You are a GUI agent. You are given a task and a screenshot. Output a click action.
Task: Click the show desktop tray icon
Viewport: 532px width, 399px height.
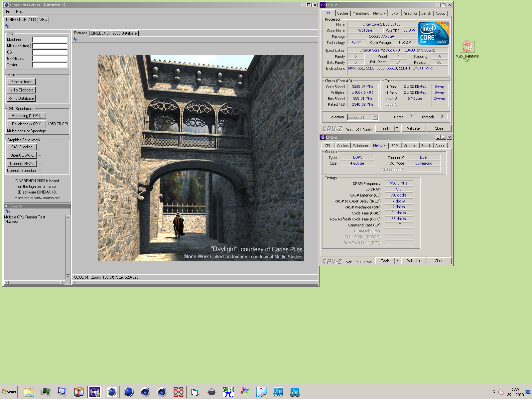tap(528, 392)
